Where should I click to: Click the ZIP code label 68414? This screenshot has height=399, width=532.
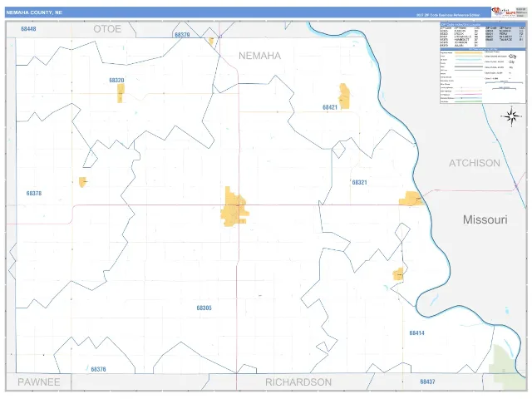click(416, 332)
